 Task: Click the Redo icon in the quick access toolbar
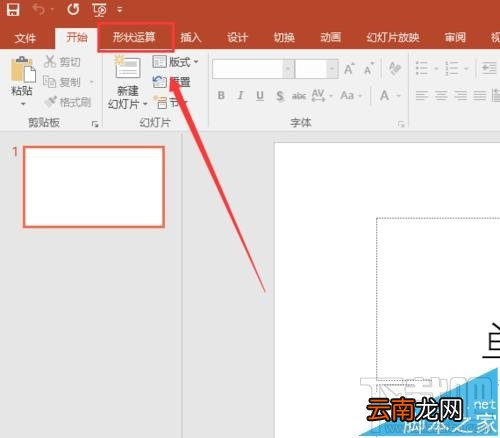[73, 9]
